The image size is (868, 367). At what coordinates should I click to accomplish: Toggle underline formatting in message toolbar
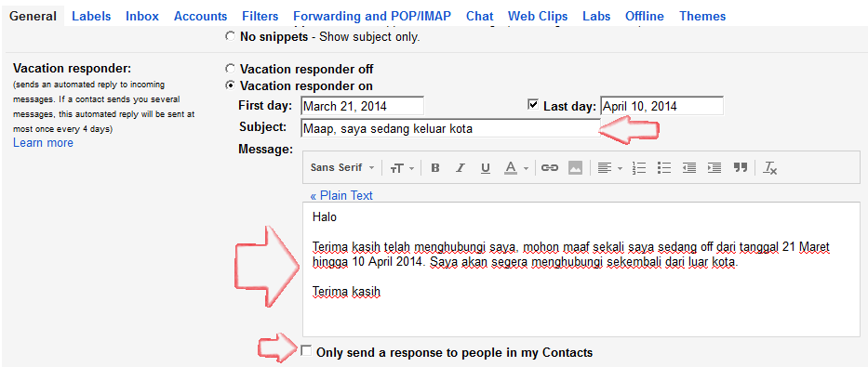tap(486, 168)
